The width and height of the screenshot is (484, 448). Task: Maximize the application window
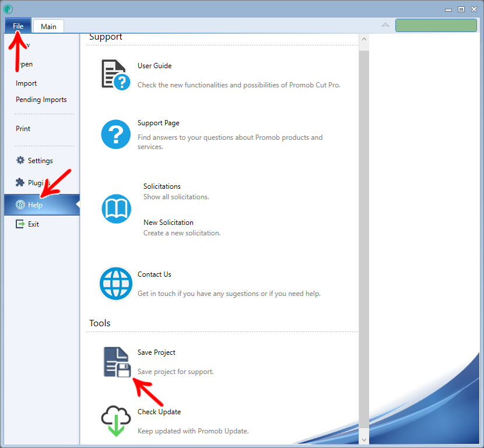(461, 9)
